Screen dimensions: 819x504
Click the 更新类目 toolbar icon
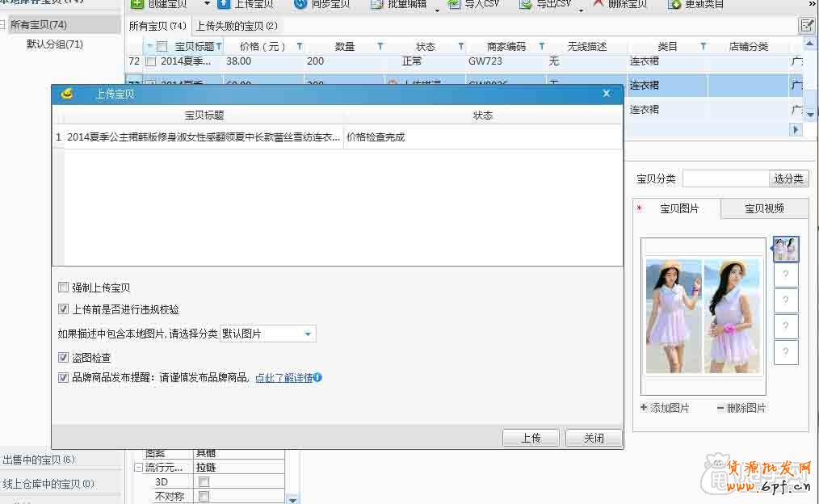674,4
